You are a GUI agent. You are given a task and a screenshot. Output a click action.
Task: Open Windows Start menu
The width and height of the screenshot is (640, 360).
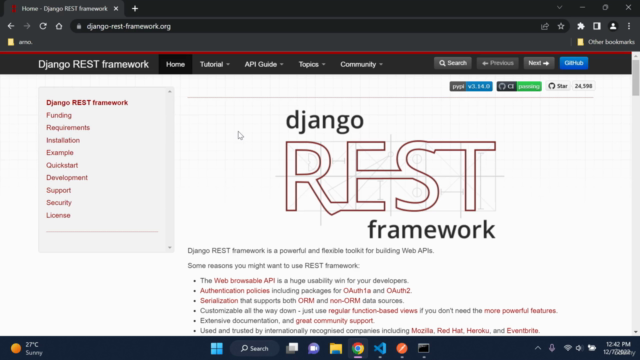[x=217, y=349]
